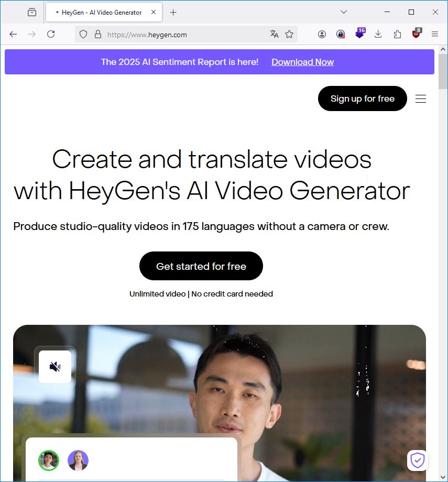The height and width of the screenshot is (482, 448).
Task: Open the tracking protection shield icon
Action: 83,34
